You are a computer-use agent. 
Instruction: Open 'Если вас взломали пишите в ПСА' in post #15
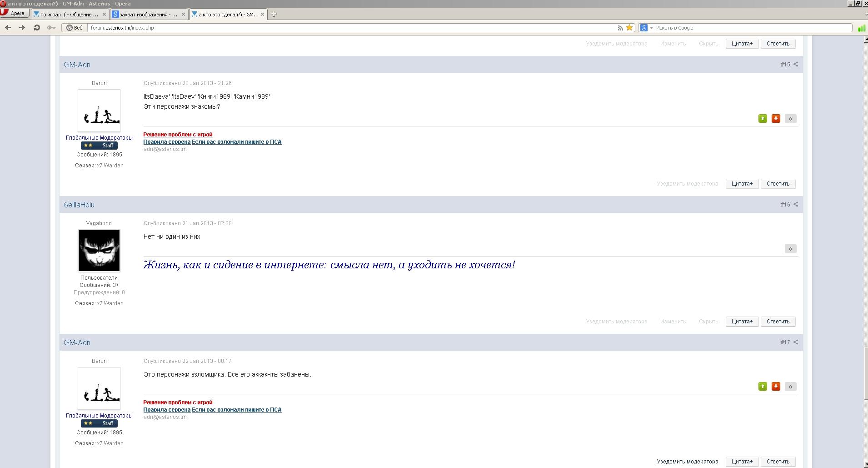(237, 142)
